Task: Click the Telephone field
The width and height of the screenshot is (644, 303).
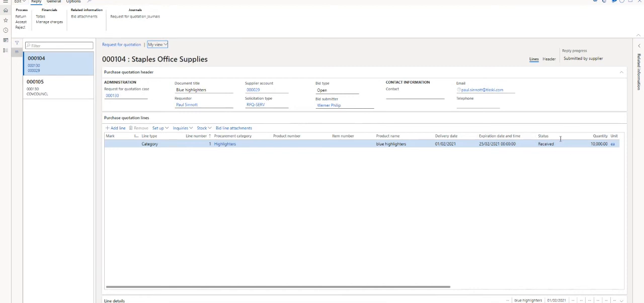Action: (x=478, y=105)
